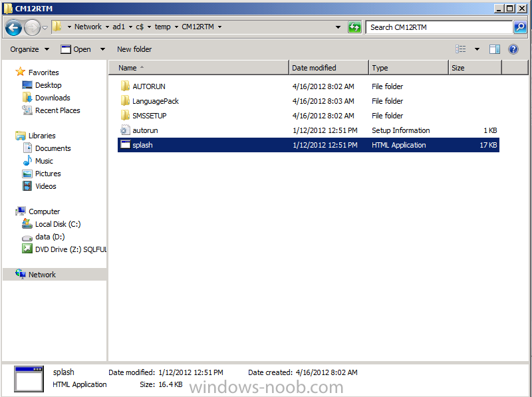Open the view options dropdown arrow
The width and height of the screenshot is (532, 397).
click(477, 49)
